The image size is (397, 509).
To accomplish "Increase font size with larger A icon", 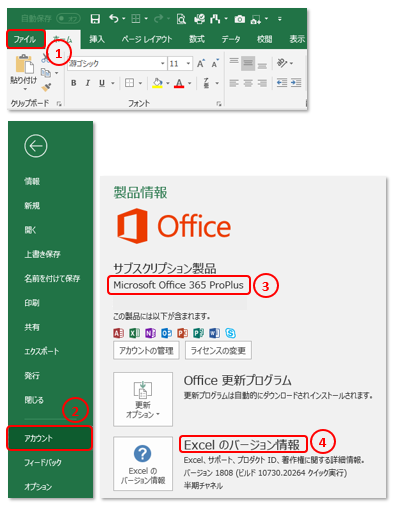I will point(201,63).
